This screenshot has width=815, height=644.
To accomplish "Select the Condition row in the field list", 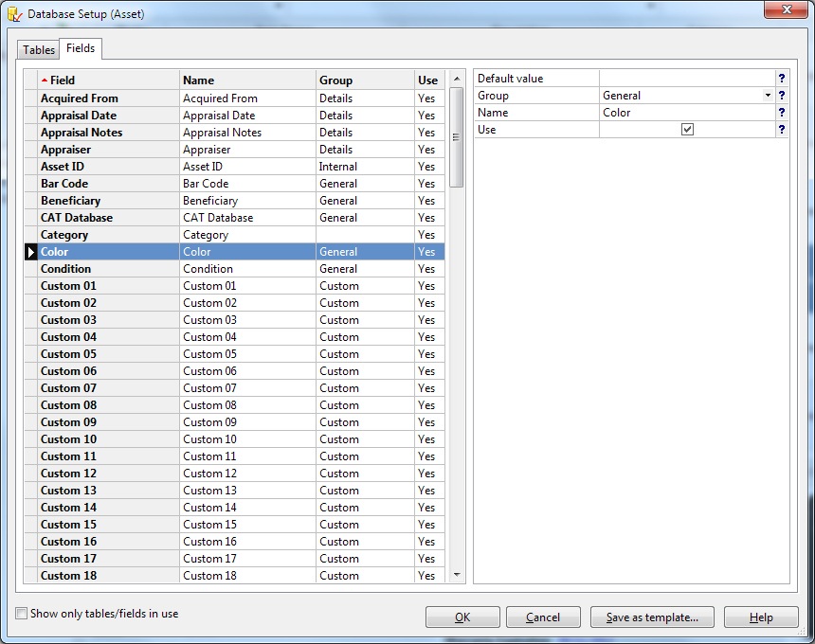I will [104, 268].
